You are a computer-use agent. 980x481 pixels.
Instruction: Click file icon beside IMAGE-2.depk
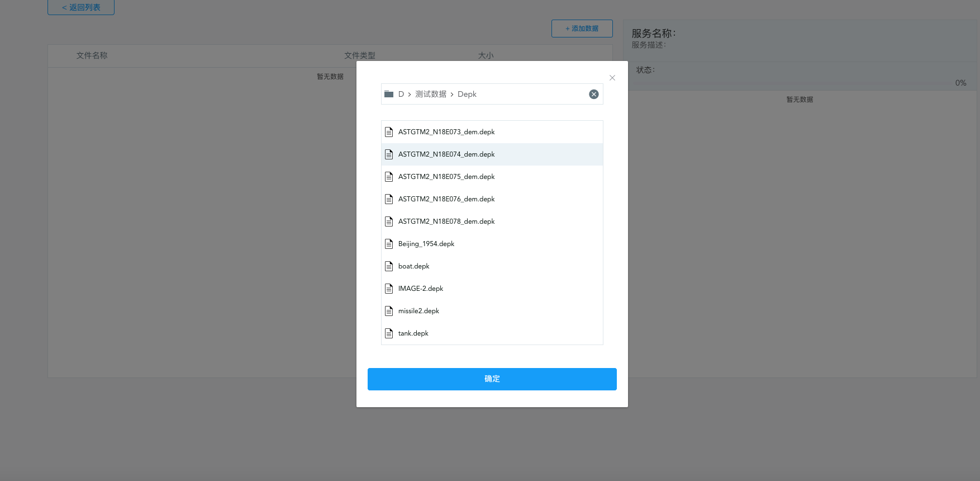(389, 289)
